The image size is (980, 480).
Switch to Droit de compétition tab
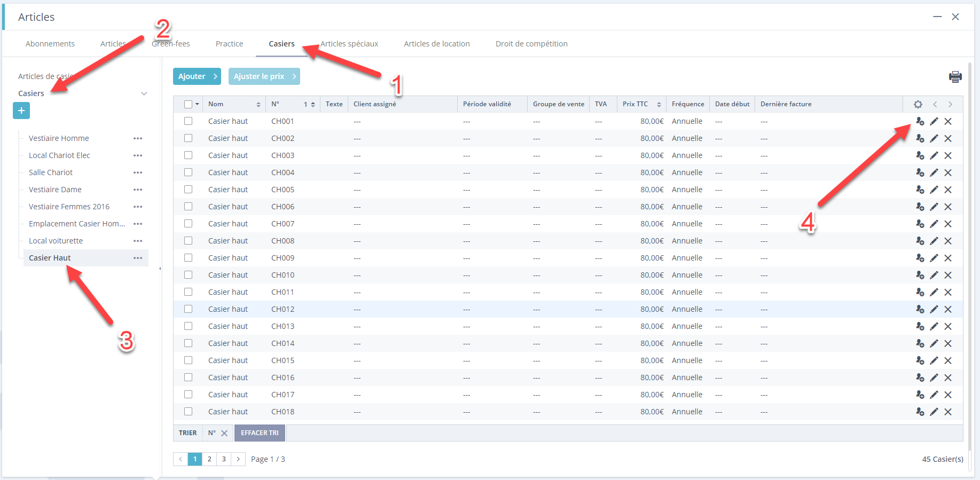tap(531, 44)
